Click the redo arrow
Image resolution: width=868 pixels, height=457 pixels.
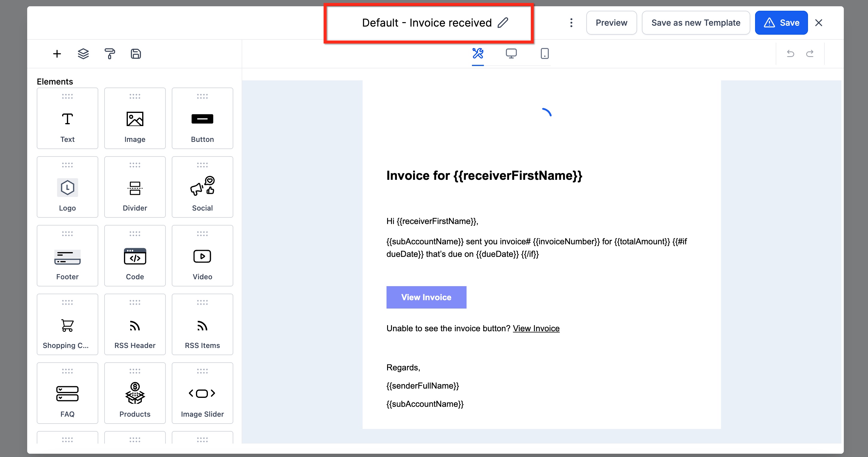coord(810,53)
